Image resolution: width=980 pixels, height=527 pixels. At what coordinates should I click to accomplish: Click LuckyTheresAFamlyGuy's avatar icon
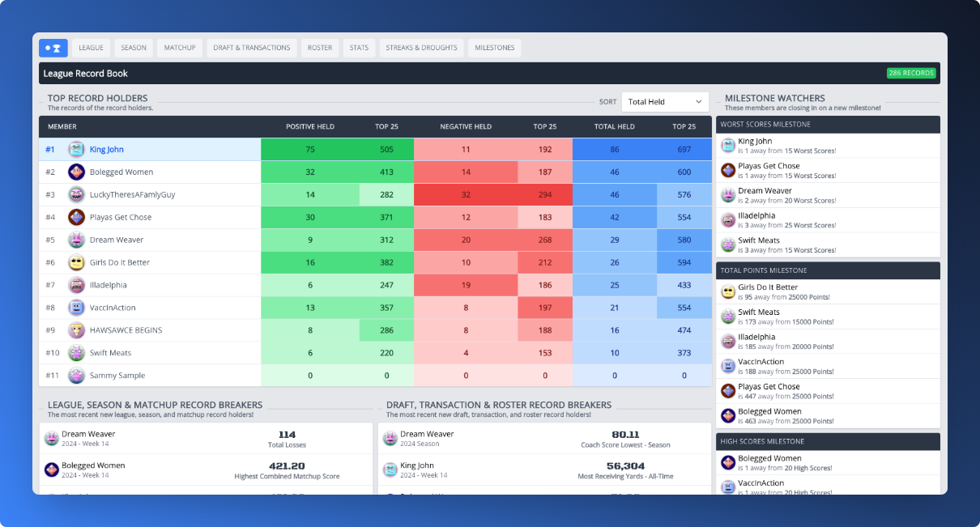pos(76,194)
